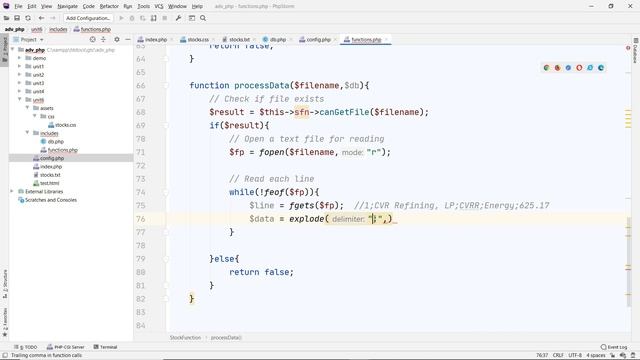Click the red error inspection indicator

[x=628, y=48]
